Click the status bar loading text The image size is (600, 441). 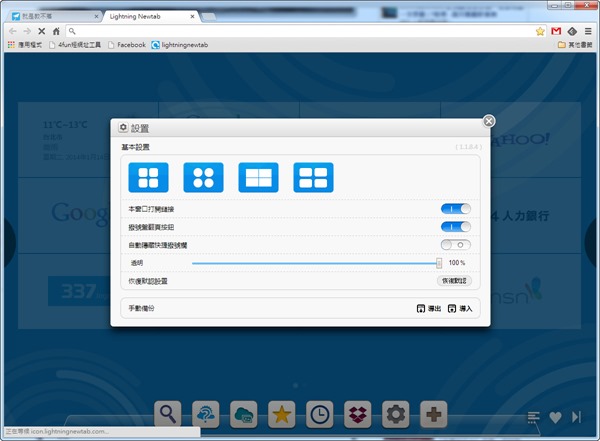point(57,431)
